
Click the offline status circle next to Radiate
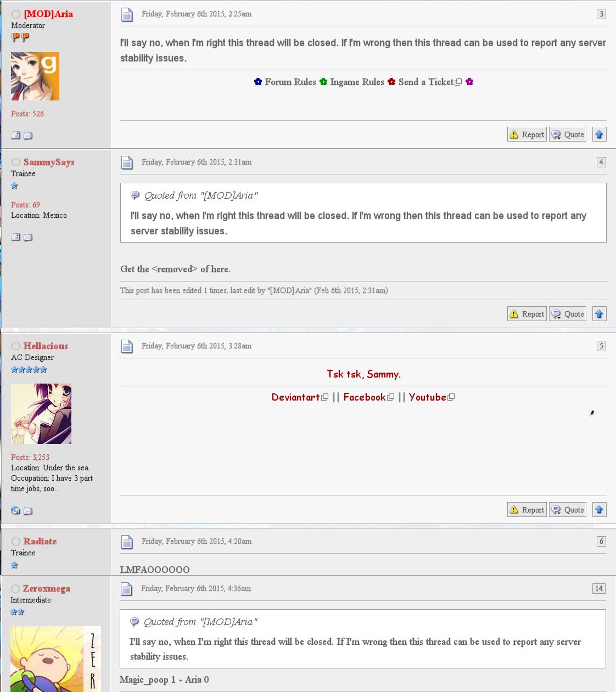pos(16,542)
